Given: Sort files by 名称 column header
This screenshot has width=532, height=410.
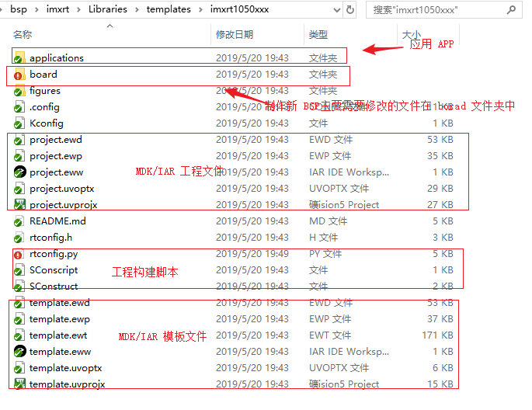Looking at the screenshot, I should (x=23, y=35).
